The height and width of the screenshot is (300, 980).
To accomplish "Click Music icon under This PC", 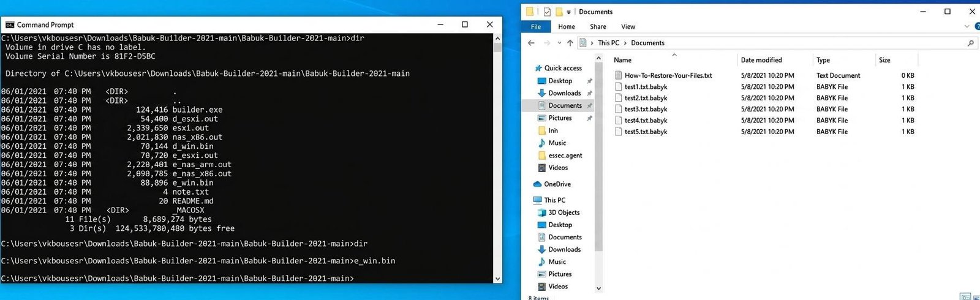I will [x=541, y=261].
